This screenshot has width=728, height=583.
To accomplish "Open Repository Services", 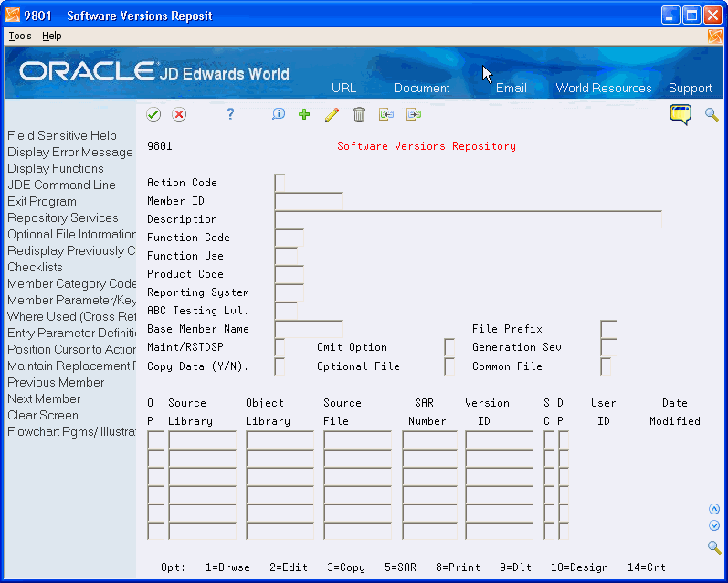I will click(x=63, y=217).
